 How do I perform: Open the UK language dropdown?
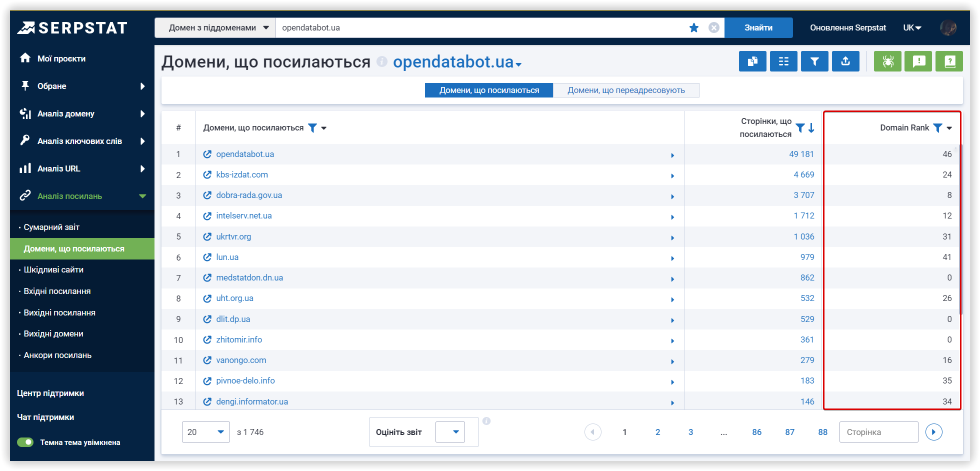tap(912, 28)
